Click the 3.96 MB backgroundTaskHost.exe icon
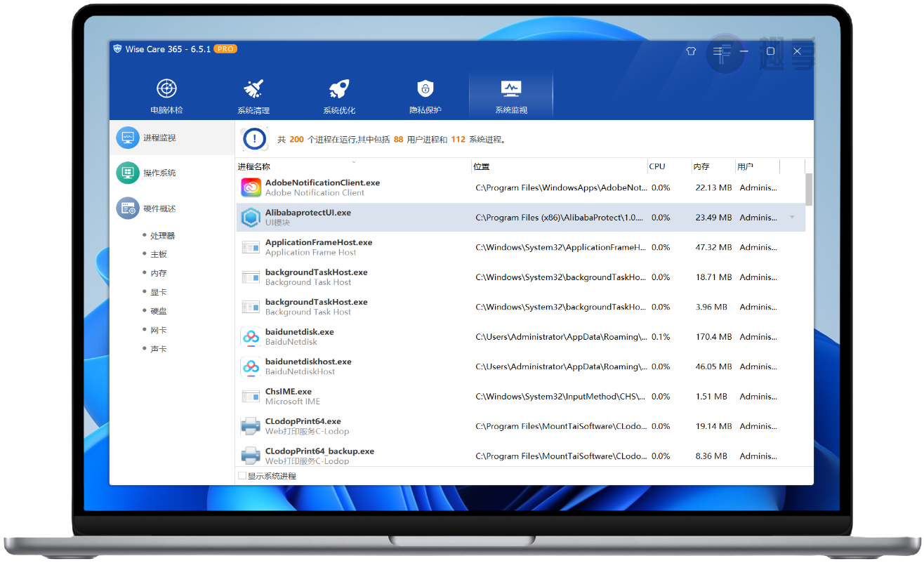 pos(251,307)
